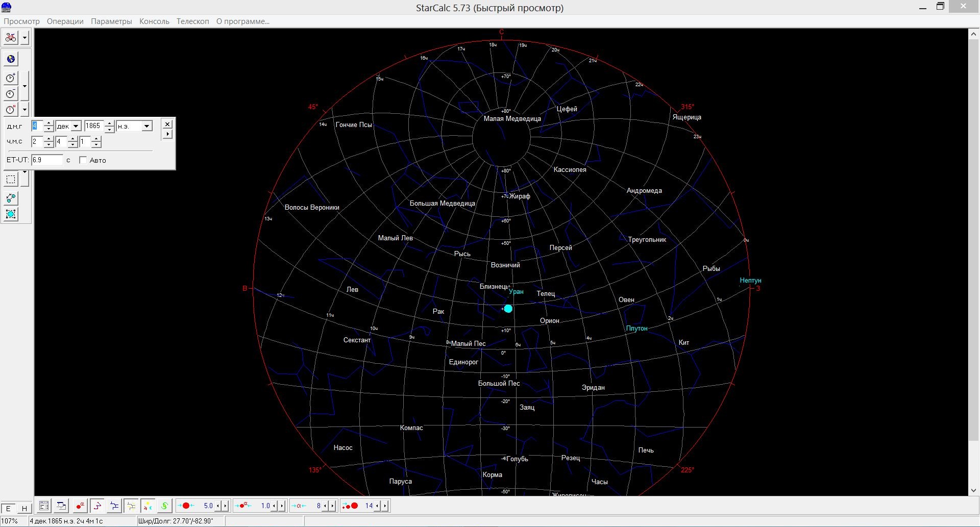Click the cyan-arrowed alpha icon
The width and height of the screenshot is (980, 527).
(299, 506)
